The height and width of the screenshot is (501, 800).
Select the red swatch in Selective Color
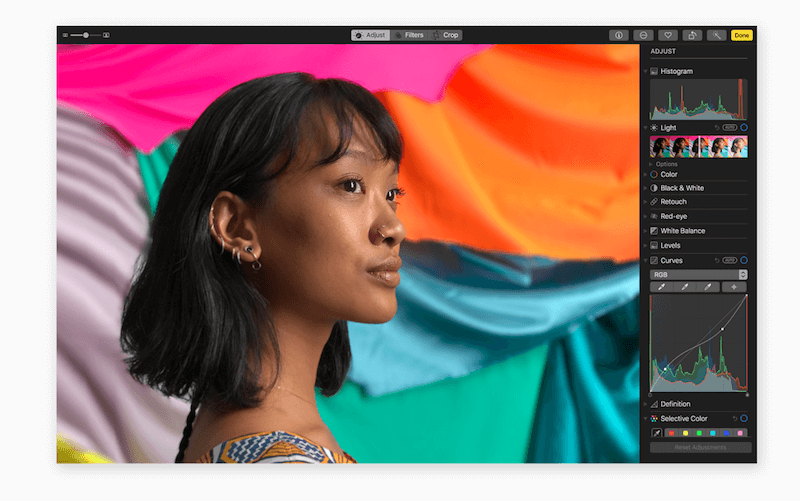[x=672, y=433]
